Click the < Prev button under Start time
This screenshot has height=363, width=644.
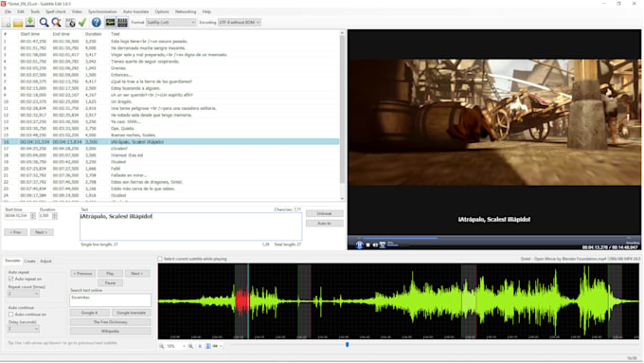(x=15, y=232)
